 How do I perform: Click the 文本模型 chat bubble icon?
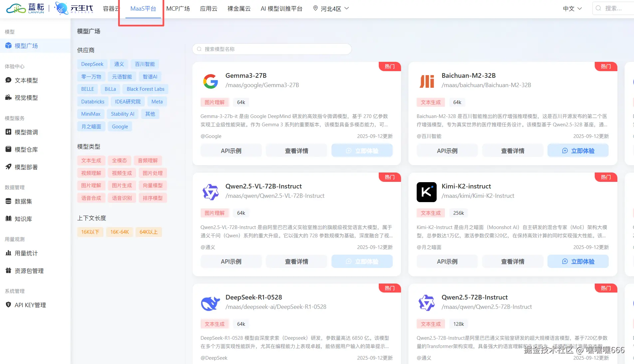(x=8, y=80)
